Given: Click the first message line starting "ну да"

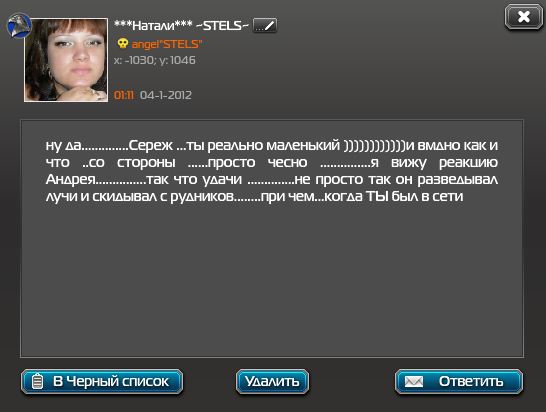Looking at the screenshot, I should (272, 145).
